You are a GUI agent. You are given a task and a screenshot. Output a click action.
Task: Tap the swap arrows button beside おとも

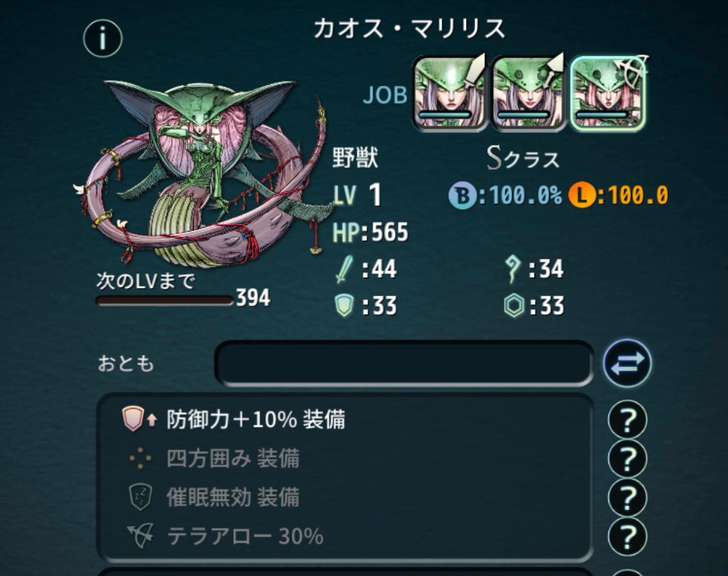[x=627, y=364]
